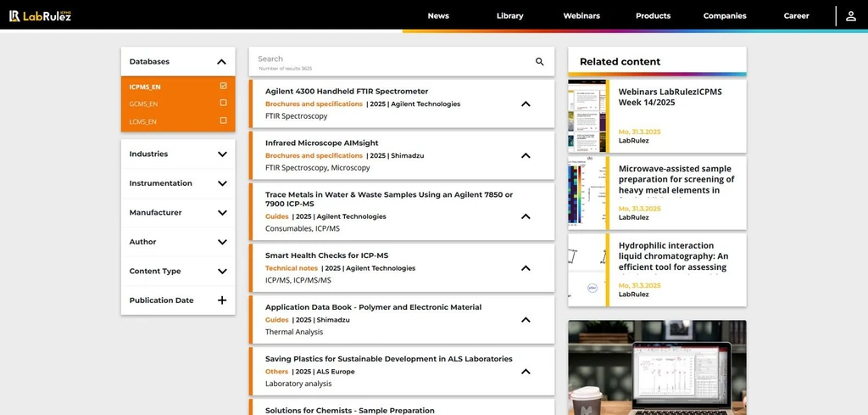This screenshot has height=415, width=868.
Task: Open the Companies menu
Action: [x=725, y=16]
